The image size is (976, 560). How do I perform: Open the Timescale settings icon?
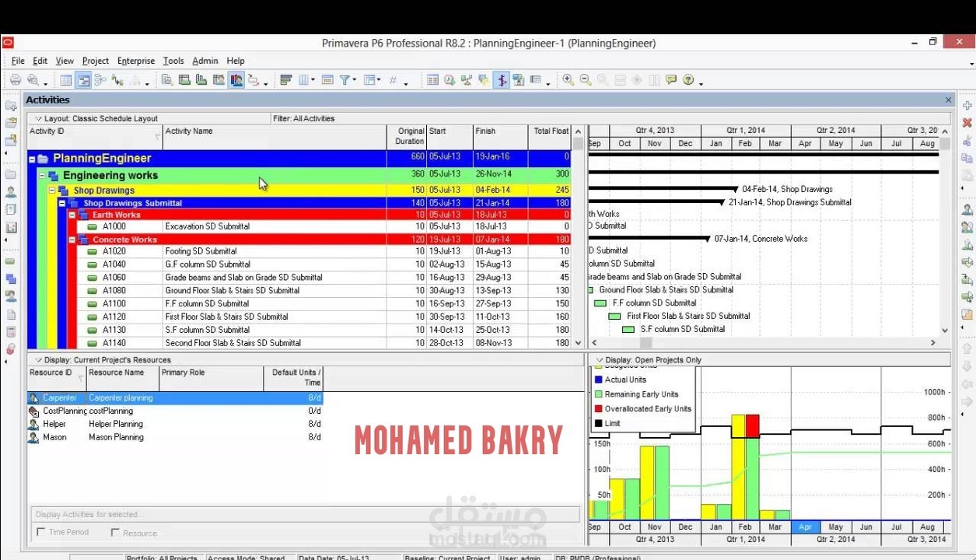tap(327, 79)
